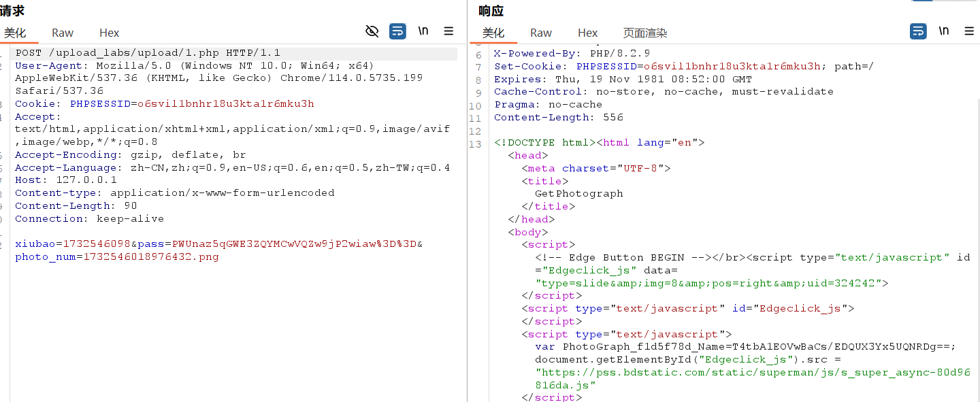Switch request view to Raw tab
Screen dimensions: 980x402
[x=63, y=33]
